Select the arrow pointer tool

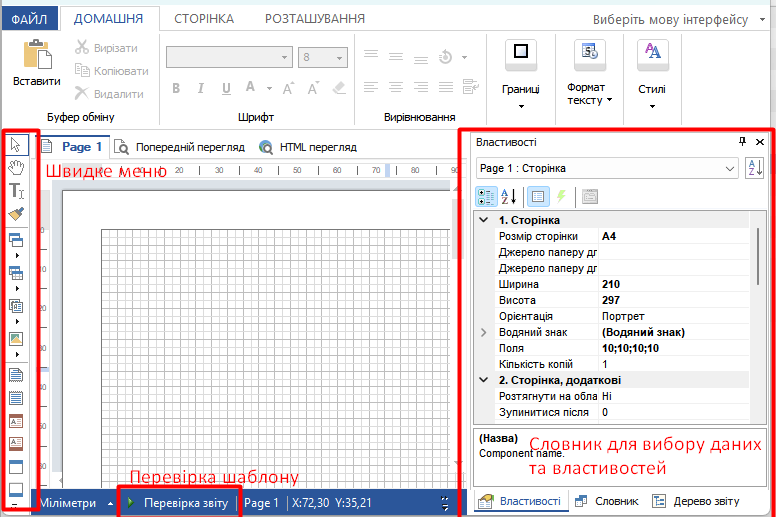tap(16, 146)
